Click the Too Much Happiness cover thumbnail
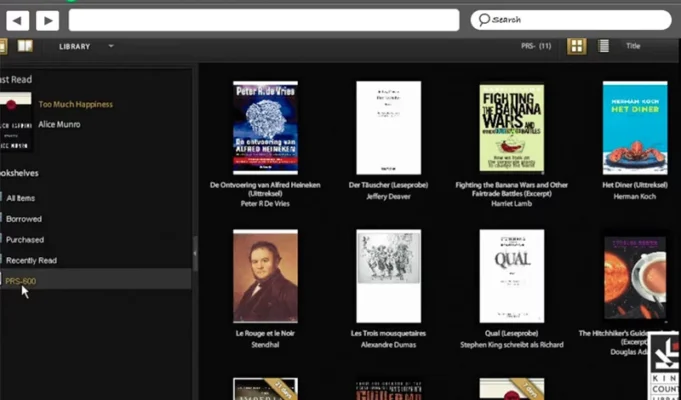681x400 pixels. pos(14,116)
